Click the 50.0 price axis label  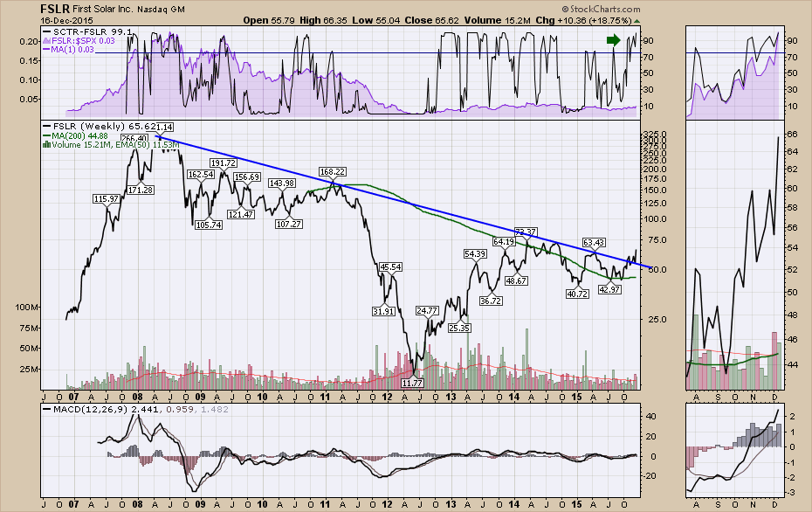[657, 270]
